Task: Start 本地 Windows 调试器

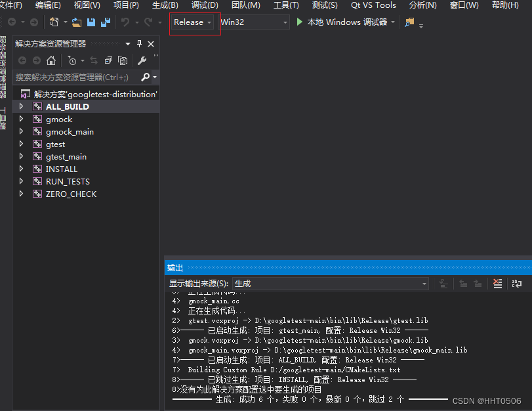Action: click(x=342, y=22)
